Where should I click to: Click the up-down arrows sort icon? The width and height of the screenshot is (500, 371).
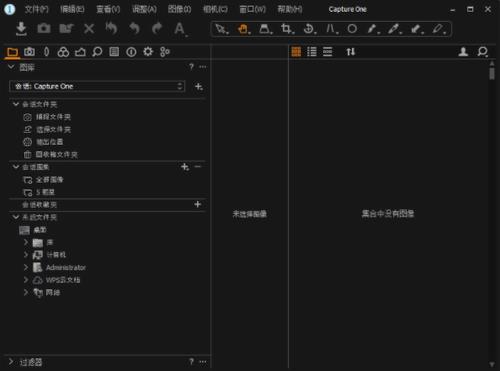(x=351, y=52)
